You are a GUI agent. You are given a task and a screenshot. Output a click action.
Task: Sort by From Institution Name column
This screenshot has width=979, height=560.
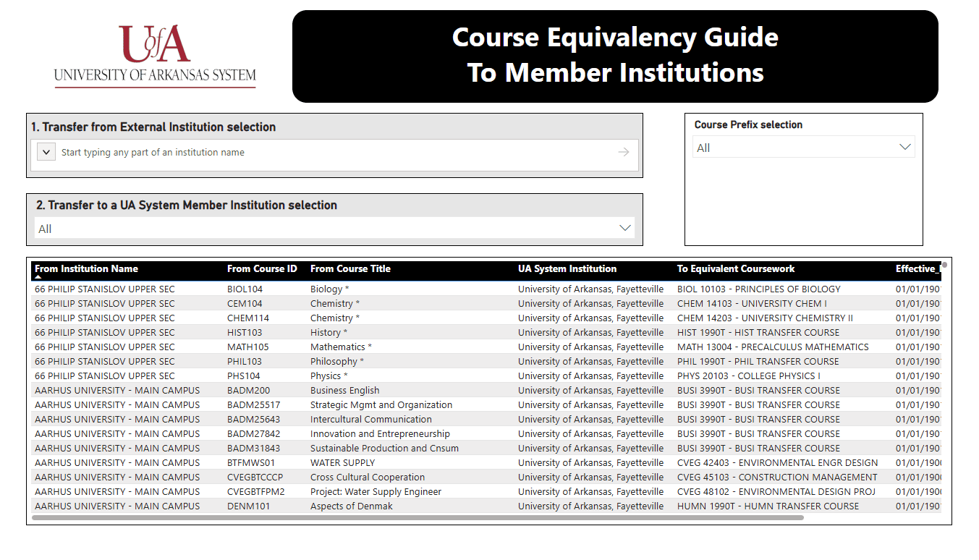point(86,268)
